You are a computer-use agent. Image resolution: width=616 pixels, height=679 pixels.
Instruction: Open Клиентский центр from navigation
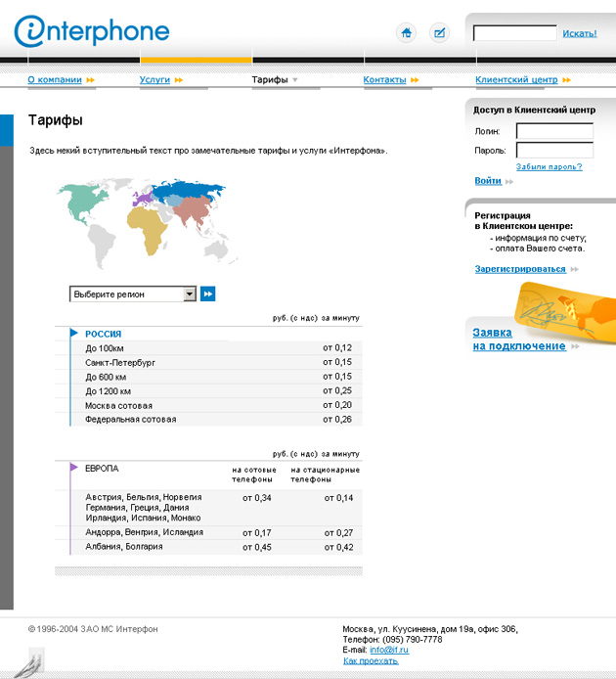pos(516,80)
